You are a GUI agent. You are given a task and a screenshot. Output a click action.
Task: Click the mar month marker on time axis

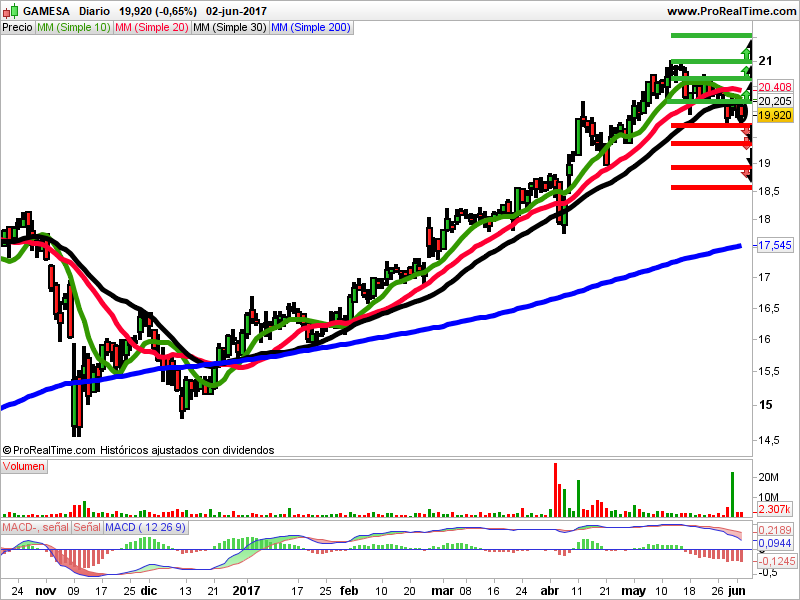[442, 591]
